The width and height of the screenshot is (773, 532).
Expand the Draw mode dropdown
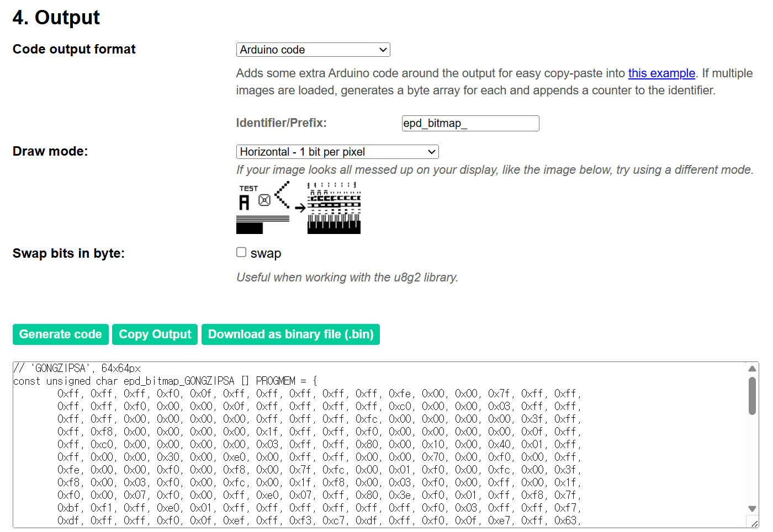[x=337, y=152]
